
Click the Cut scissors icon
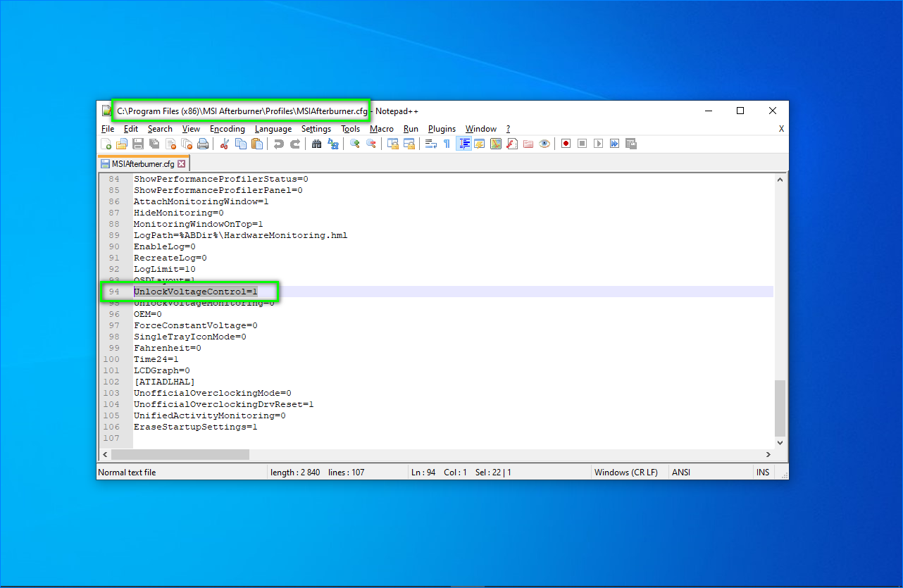(x=225, y=144)
